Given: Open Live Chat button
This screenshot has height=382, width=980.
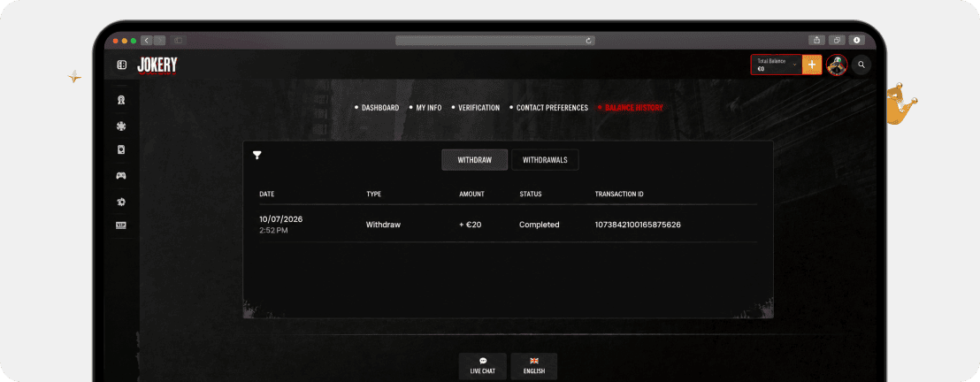Looking at the screenshot, I should [x=483, y=366].
